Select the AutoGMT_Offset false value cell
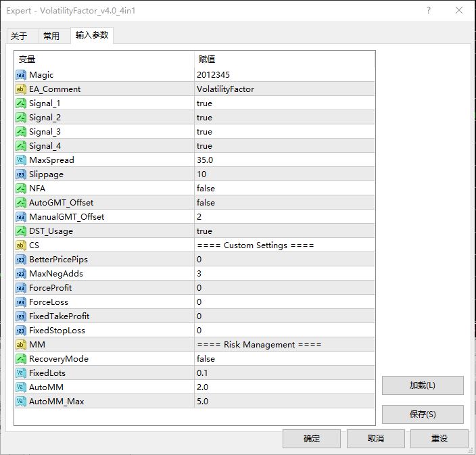The width and height of the screenshot is (476, 455). click(x=284, y=203)
